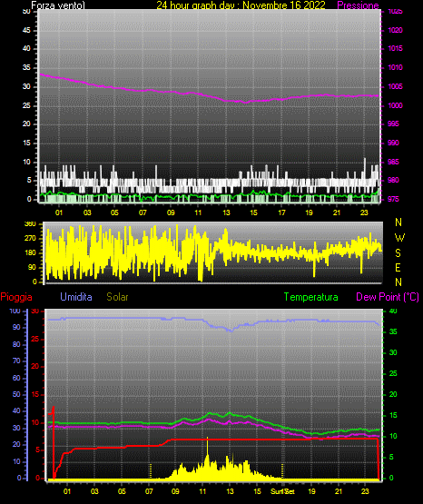Image resolution: width=423 pixels, height=504 pixels.
Task: Click the '995' pressure axis value
Action: click(x=393, y=124)
